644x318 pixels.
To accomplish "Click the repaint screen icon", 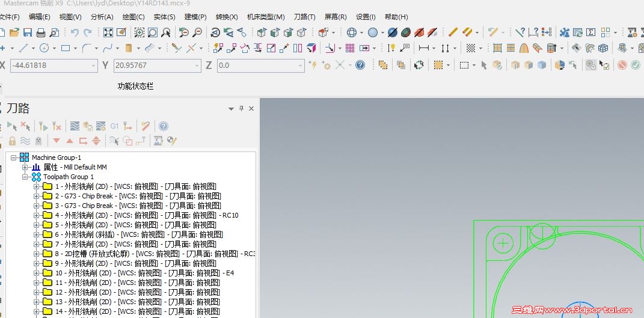I will tap(121, 32).
